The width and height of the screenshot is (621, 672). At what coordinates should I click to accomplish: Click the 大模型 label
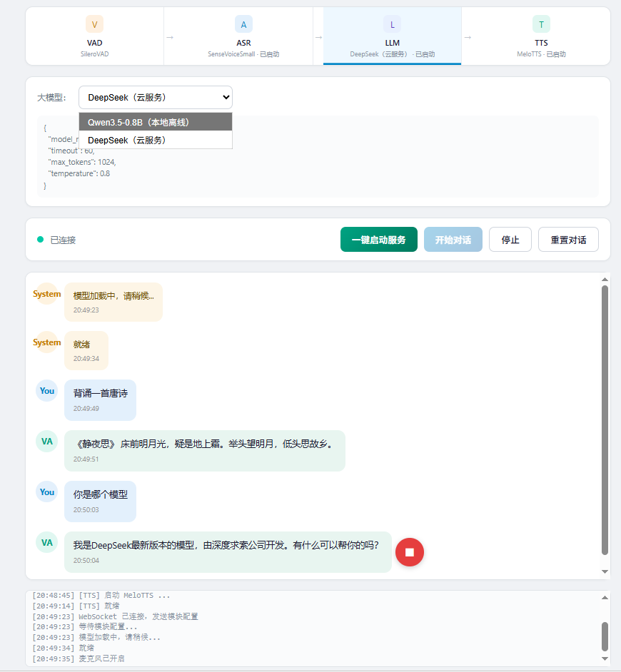point(51,98)
